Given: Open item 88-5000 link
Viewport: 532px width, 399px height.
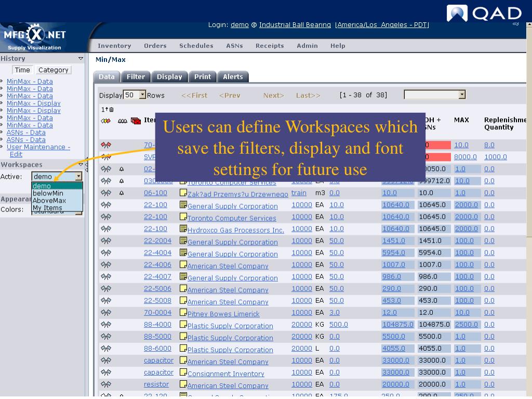Looking at the screenshot, I should tap(157, 337).
